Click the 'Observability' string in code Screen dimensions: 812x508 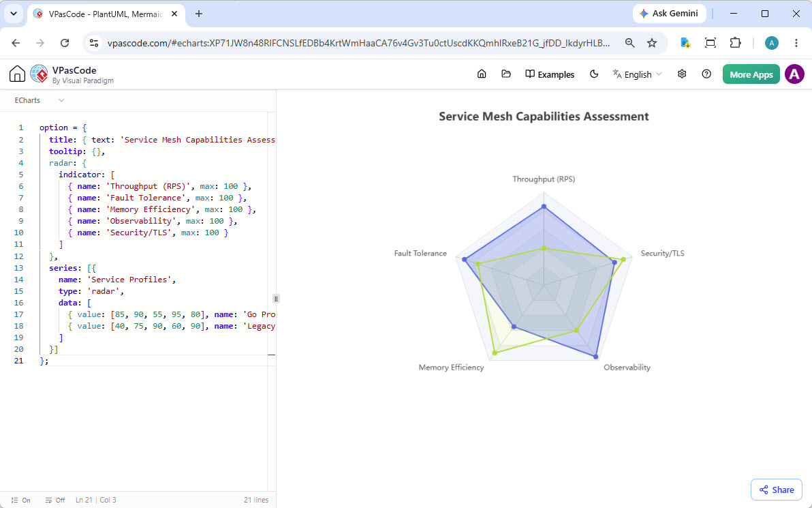pyautogui.click(x=141, y=221)
